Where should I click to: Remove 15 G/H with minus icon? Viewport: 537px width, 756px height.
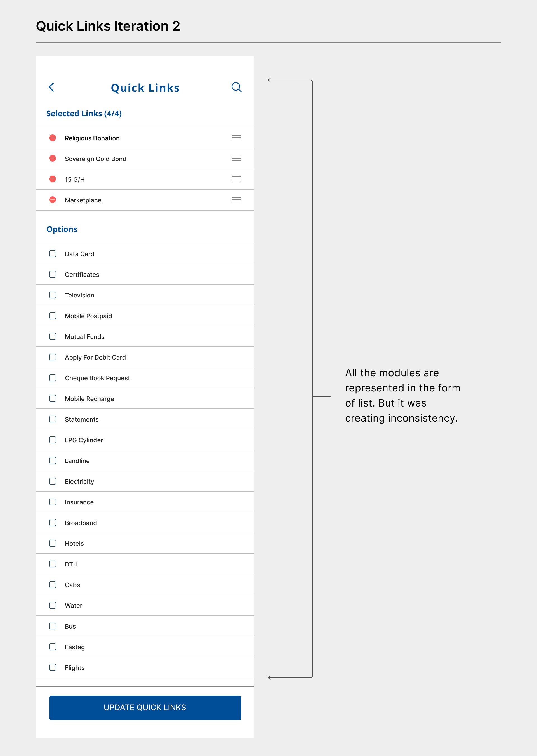53,179
